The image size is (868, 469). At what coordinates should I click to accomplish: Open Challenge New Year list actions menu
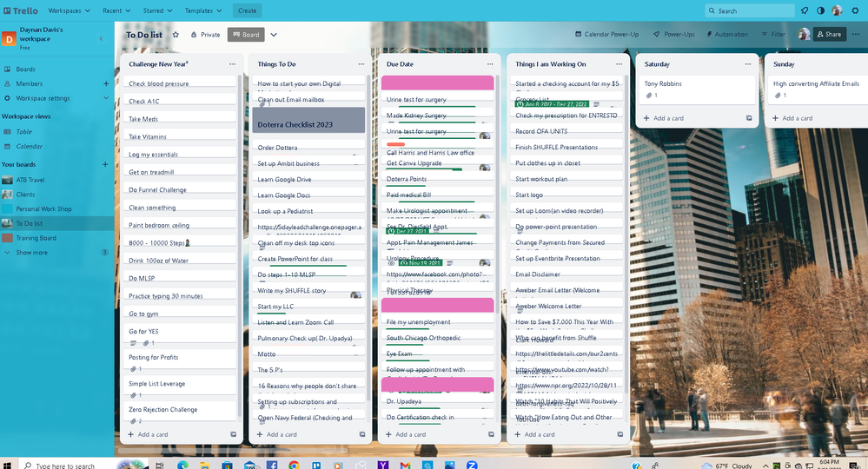click(232, 64)
